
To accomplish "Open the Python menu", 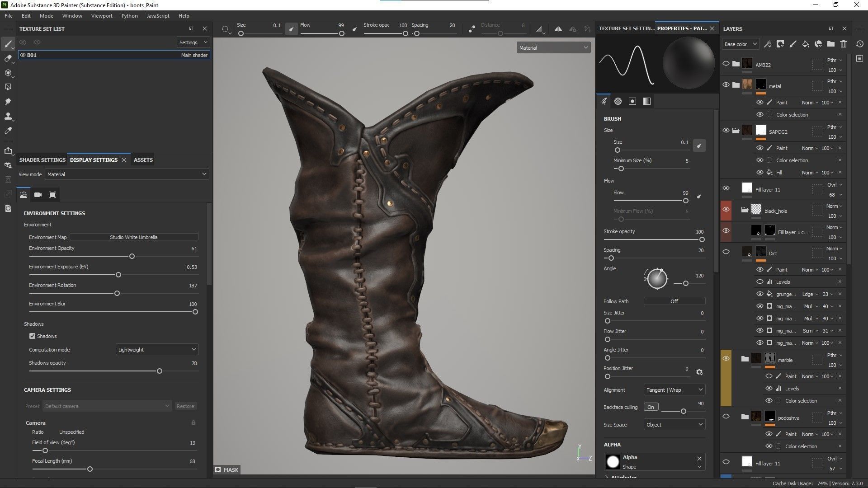I will pyautogui.click(x=129, y=16).
